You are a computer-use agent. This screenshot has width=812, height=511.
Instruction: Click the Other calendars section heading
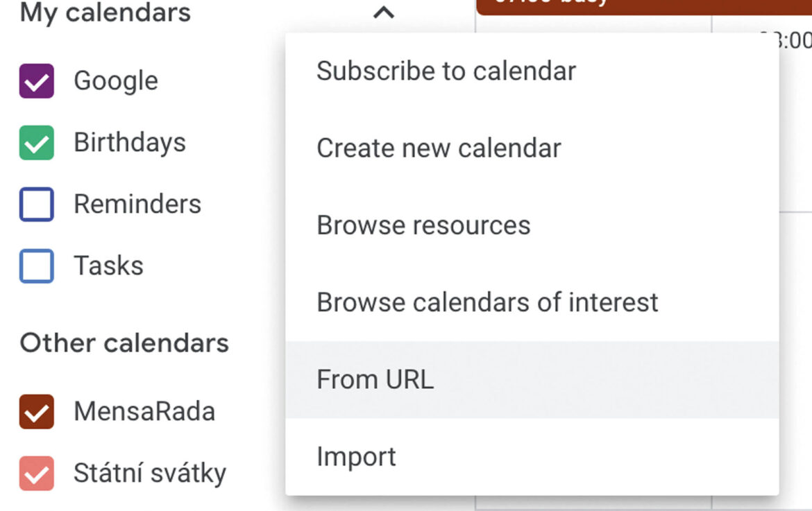click(x=124, y=343)
